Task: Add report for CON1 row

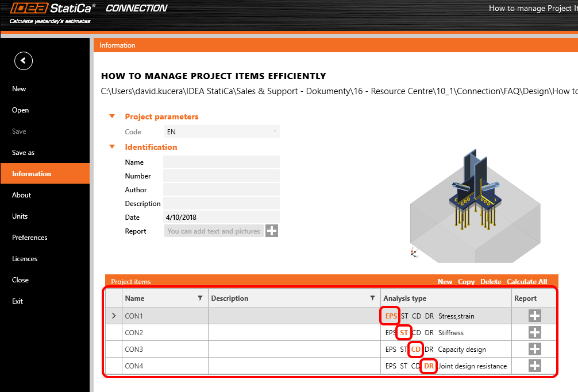Action: [535, 316]
